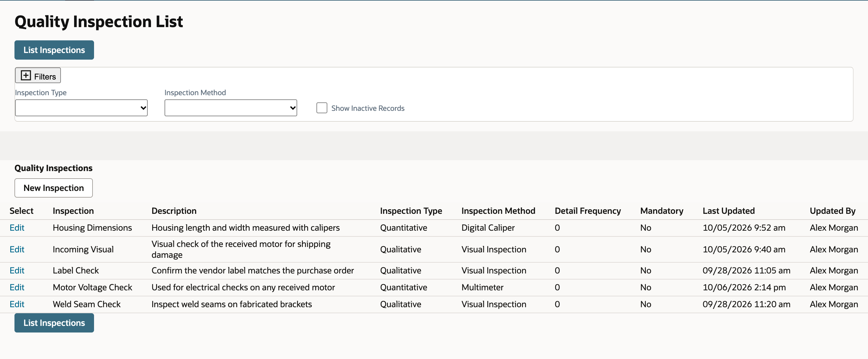
Task: Expand the Filters plus icon
Action: click(x=26, y=75)
